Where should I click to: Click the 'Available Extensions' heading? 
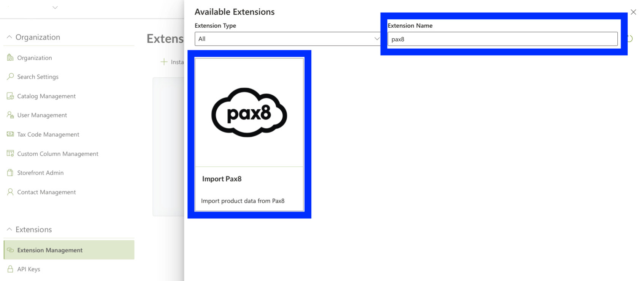pyautogui.click(x=235, y=12)
